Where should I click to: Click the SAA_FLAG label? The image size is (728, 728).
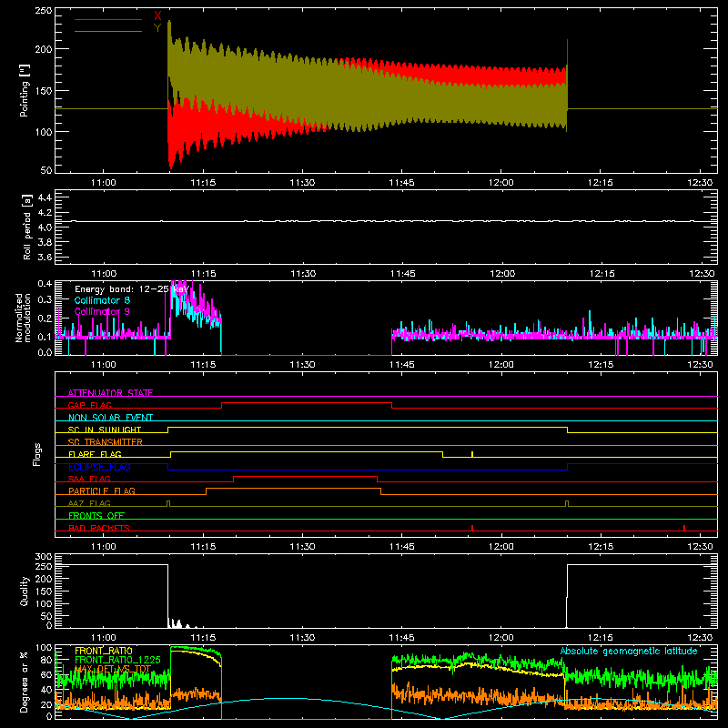tap(89, 479)
